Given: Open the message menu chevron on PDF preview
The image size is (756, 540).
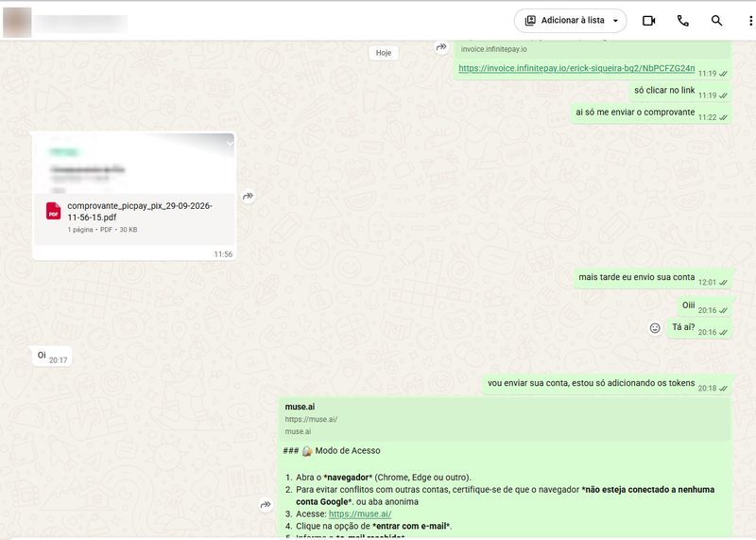Looking at the screenshot, I should pos(230,143).
